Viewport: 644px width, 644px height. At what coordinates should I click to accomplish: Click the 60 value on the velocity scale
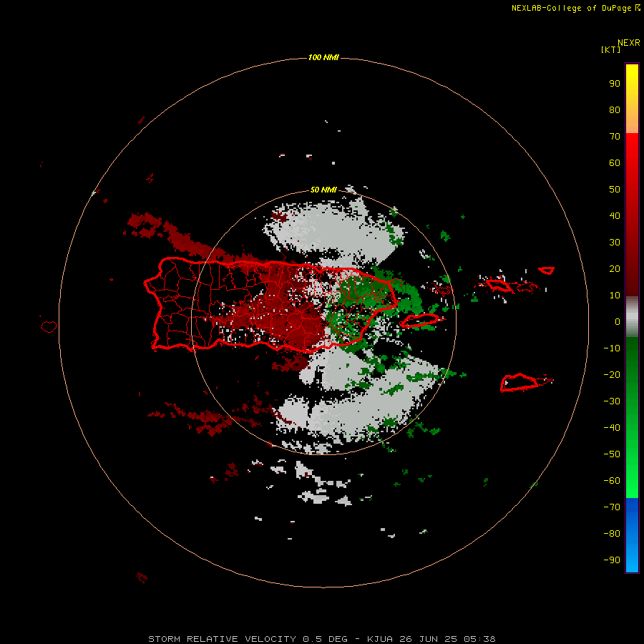(615, 163)
